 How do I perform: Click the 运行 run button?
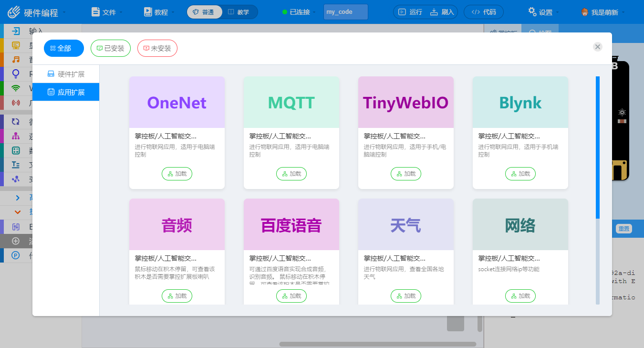click(410, 12)
